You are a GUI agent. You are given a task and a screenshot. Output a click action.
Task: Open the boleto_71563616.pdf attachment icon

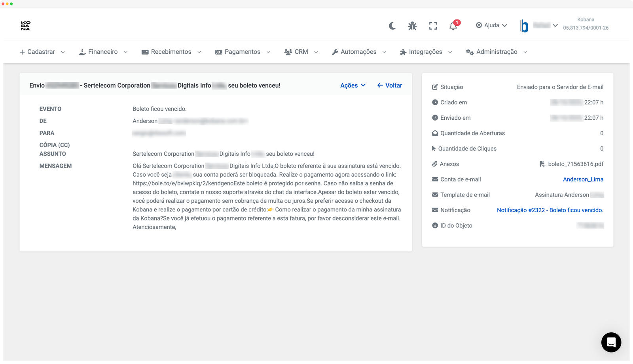click(x=542, y=164)
